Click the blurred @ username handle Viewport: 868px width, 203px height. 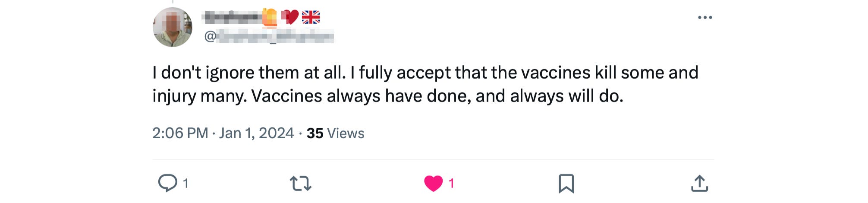click(275, 36)
